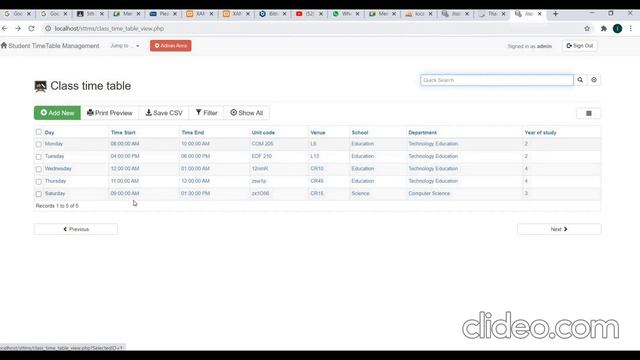The height and width of the screenshot is (360, 640).
Task: Tick the checkbox for the Thursday row
Action: [38, 182]
